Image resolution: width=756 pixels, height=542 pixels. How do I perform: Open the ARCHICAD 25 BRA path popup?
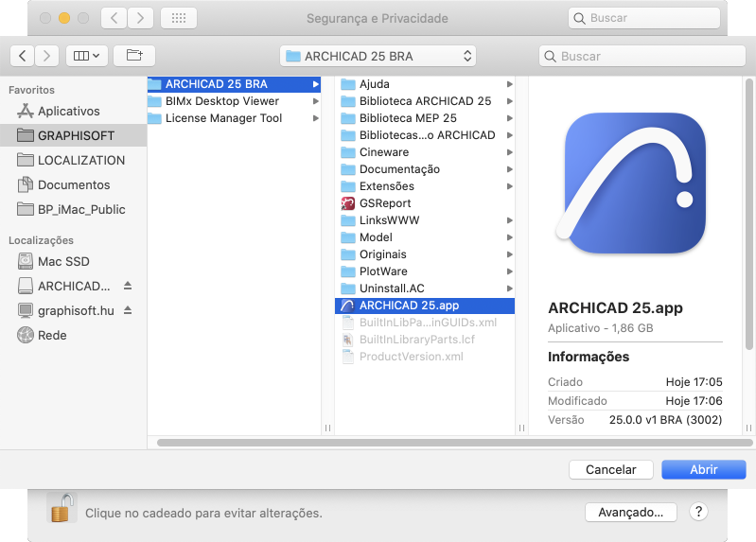378,56
